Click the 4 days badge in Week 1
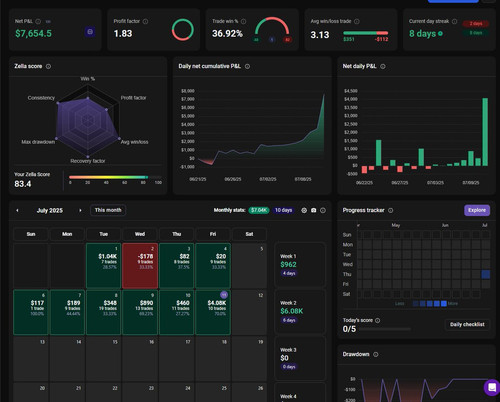This screenshot has height=402, width=500. (289, 273)
